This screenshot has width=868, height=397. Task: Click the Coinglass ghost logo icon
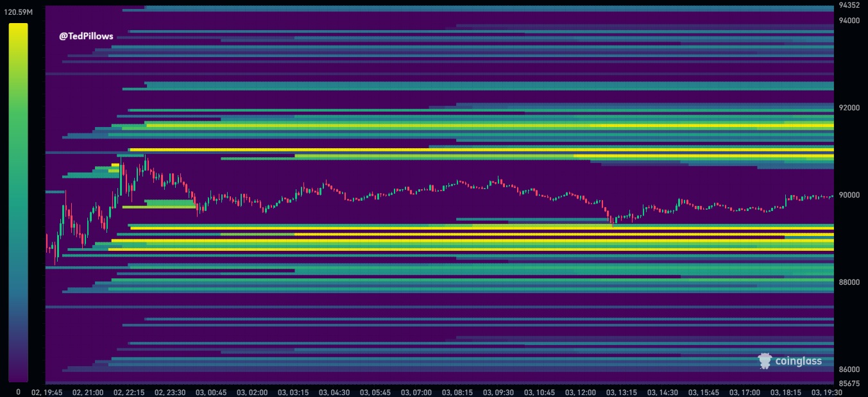(765, 360)
